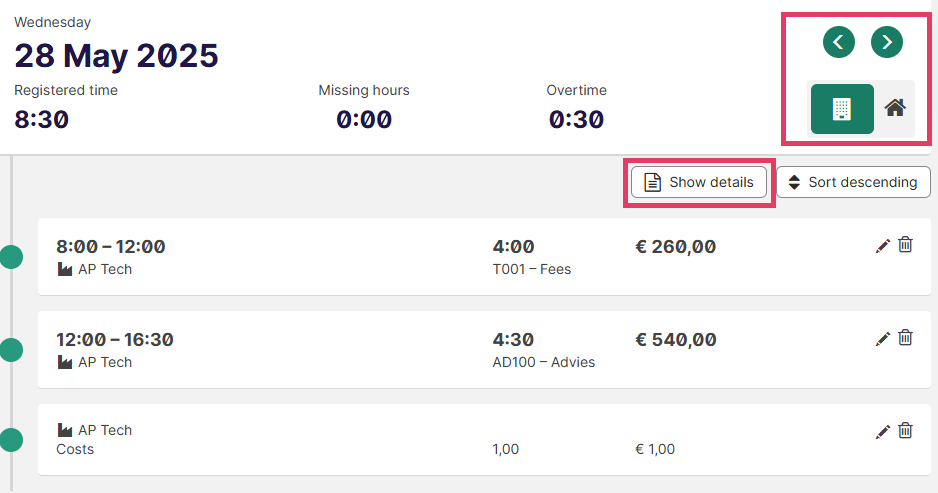Edit the 8:00–12:00 entry pencil
Screen dimensions: 938x493
pos(882,245)
